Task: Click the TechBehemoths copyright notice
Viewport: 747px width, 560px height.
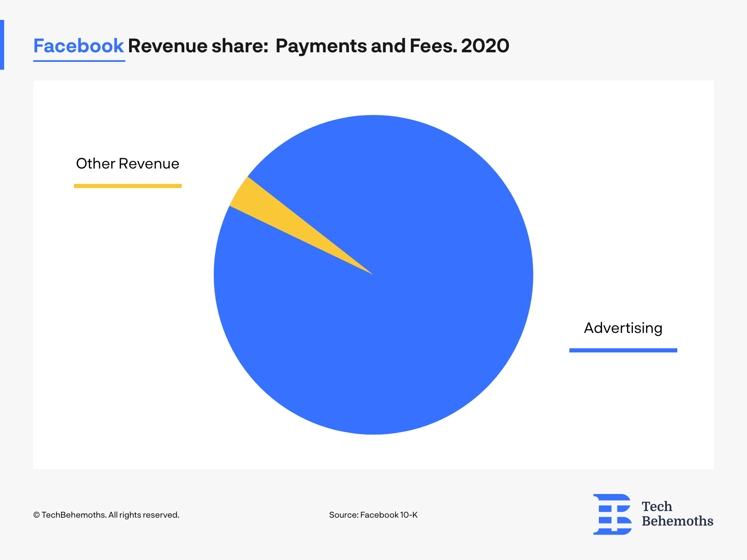Action: (x=106, y=515)
